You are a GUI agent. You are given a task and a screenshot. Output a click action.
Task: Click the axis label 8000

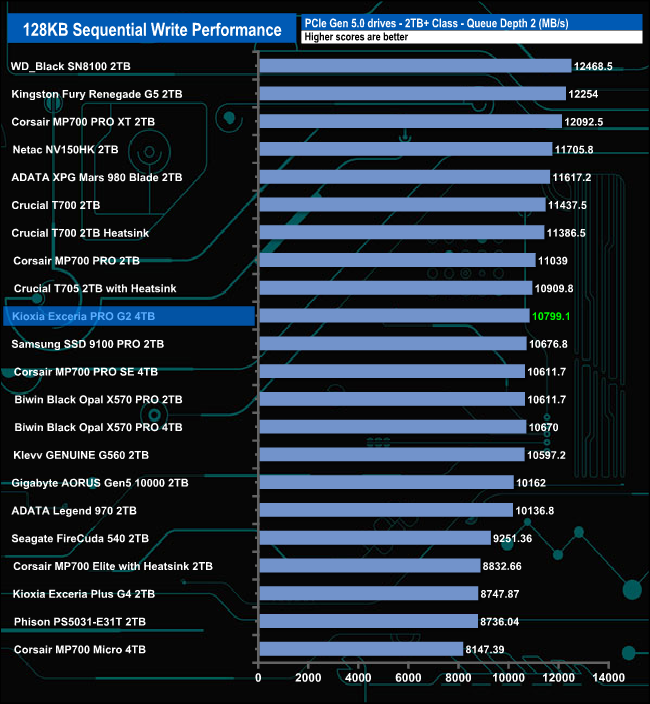pyautogui.click(x=458, y=678)
